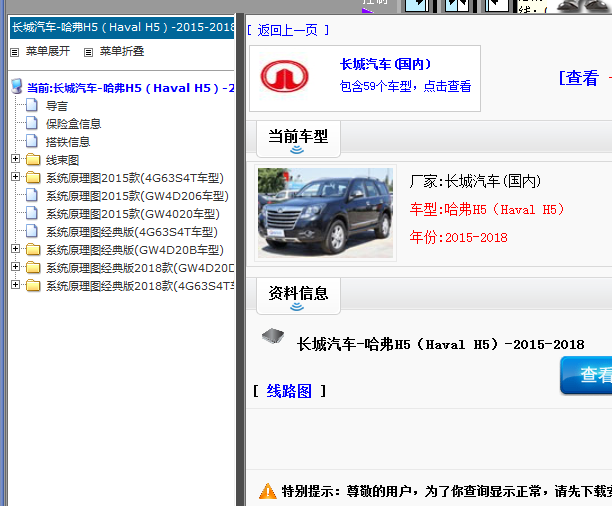
Task: Click the text 厂家:长城汽车(国内)
Action: pos(475,181)
